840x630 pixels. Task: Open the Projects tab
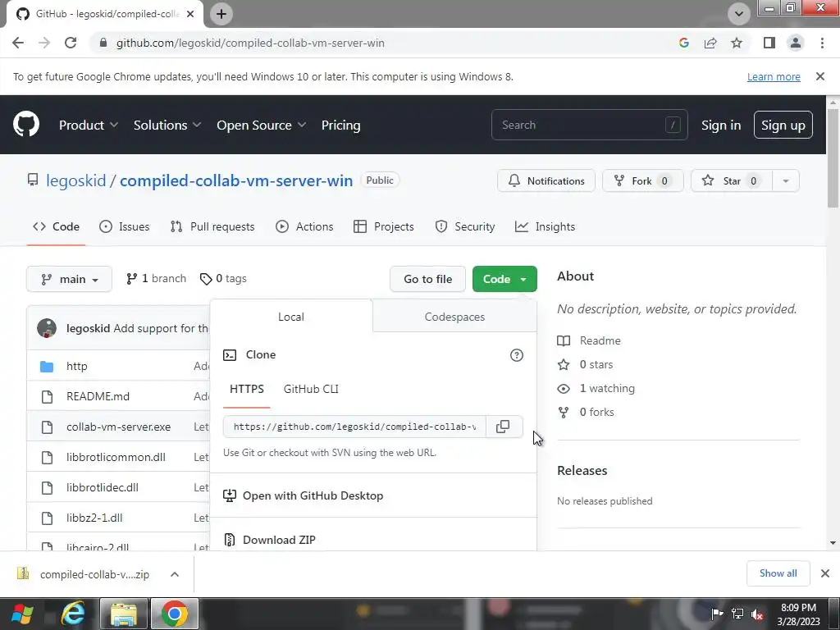tap(384, 226)
